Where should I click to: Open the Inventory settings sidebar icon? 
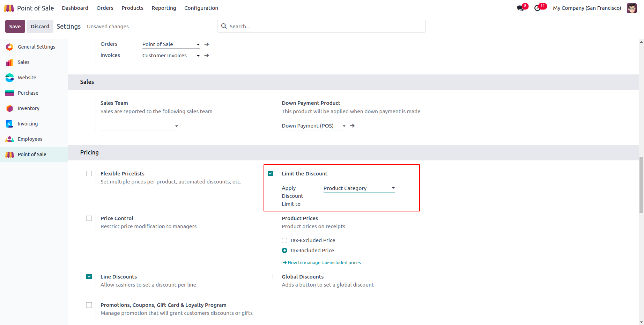coord(10,108)
